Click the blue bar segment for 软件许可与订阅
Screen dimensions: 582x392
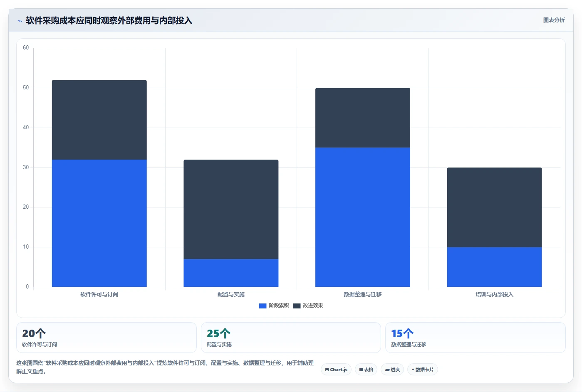pyautogui.click(x=99, y=223)
